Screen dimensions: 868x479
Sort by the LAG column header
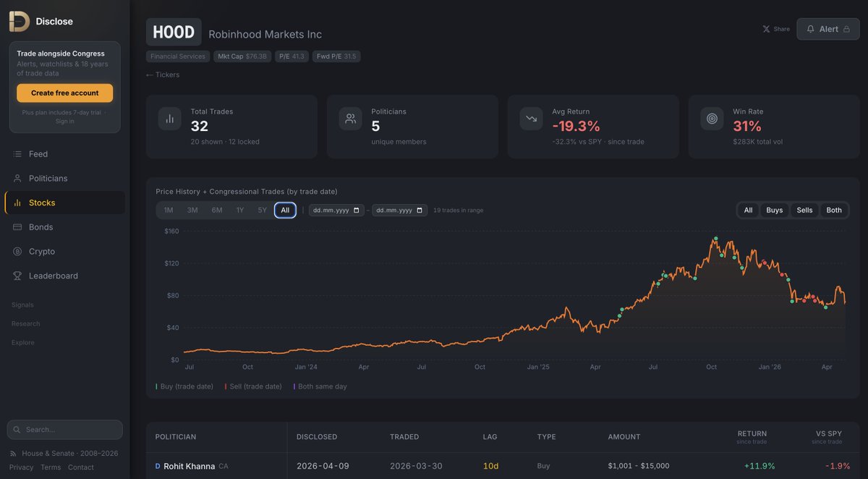490,437
